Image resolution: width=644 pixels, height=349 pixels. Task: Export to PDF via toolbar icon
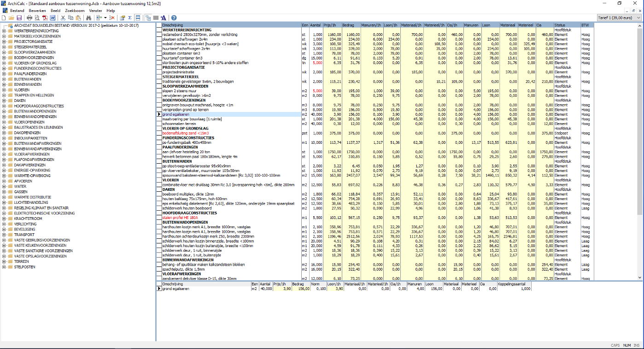pos(45,18)
